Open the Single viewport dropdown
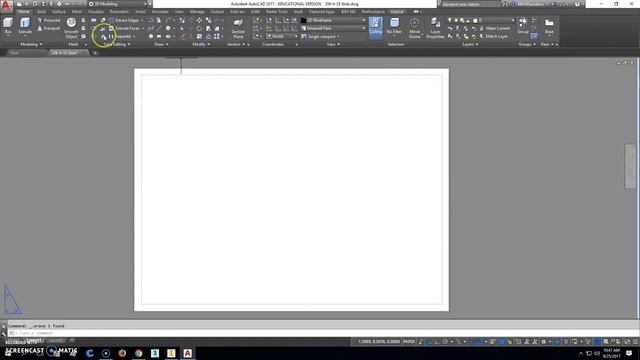 coord(320,36)
